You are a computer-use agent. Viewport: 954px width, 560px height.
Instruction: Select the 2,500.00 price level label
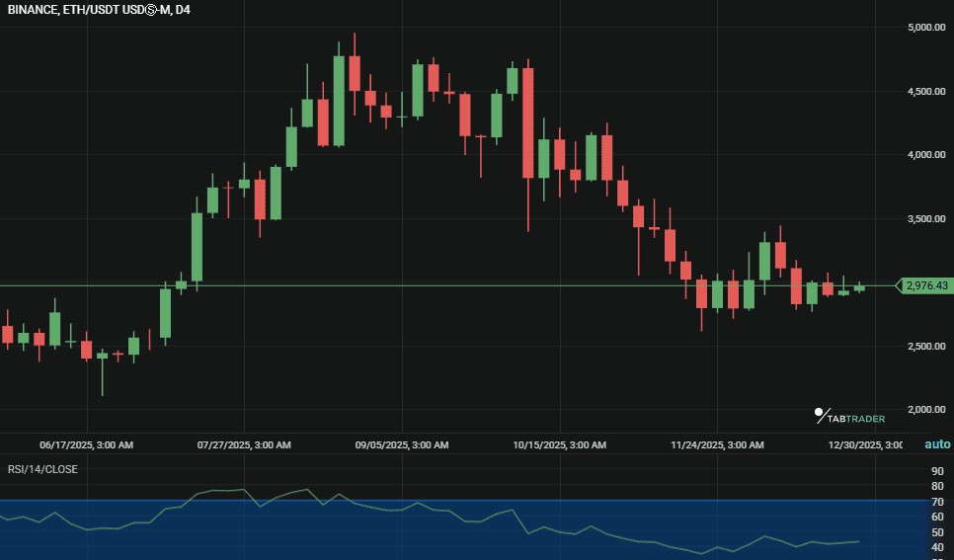(x=925, y=347)
